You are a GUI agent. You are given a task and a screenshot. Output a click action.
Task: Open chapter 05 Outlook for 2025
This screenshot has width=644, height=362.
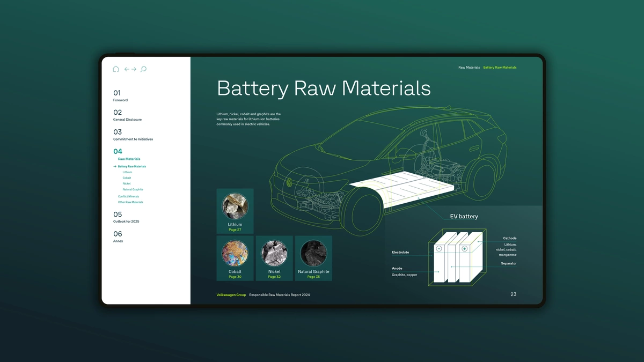pyautogui.click(x=126, y=217)
